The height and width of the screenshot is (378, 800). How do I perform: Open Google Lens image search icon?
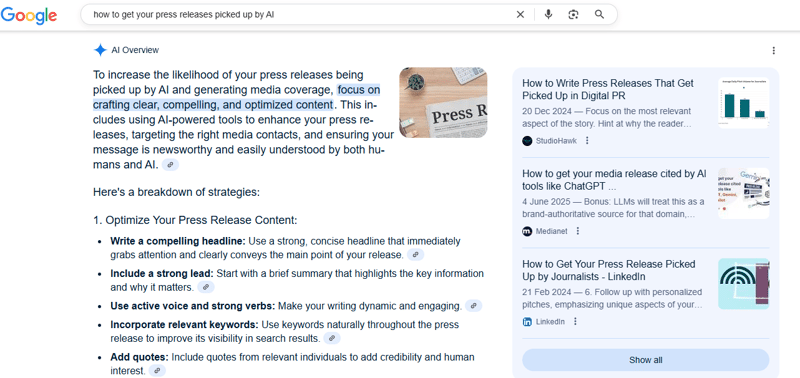coord(573,15)
